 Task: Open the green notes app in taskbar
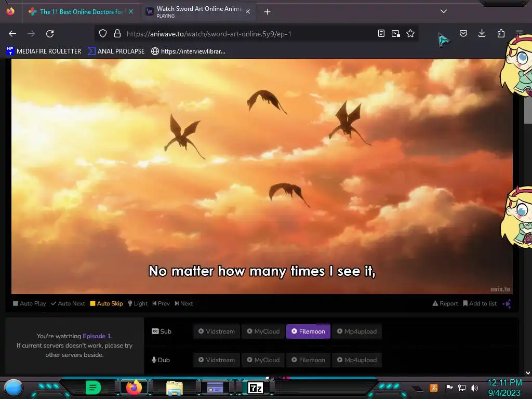coord(94,388)
